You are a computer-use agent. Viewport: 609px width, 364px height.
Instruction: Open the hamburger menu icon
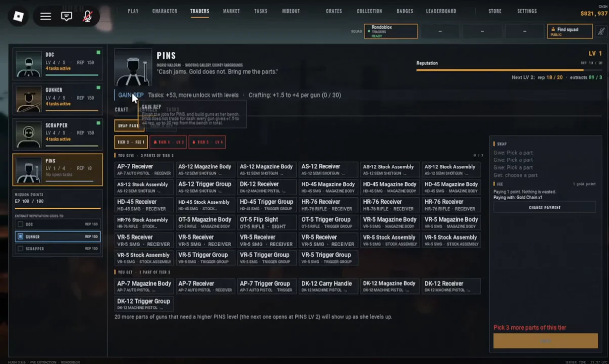pyautogui.click(x=46, y=17)
